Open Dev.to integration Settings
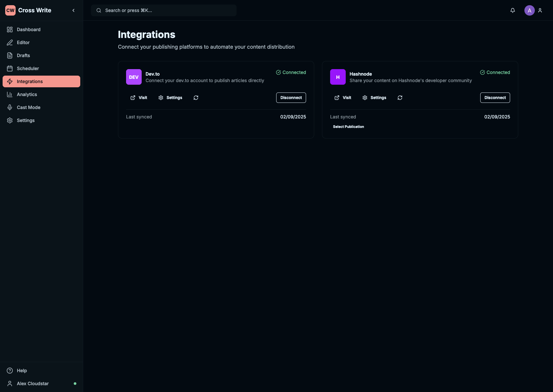 (x=170, y=98)
